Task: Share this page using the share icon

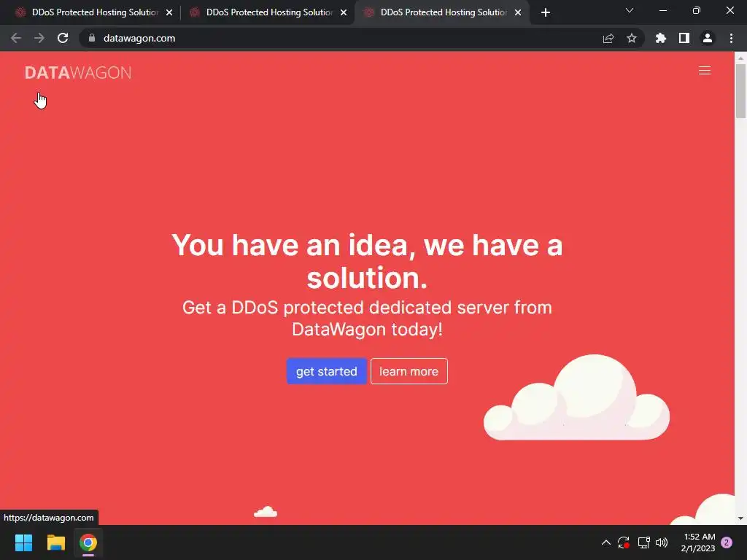Action: click(608, 38)
